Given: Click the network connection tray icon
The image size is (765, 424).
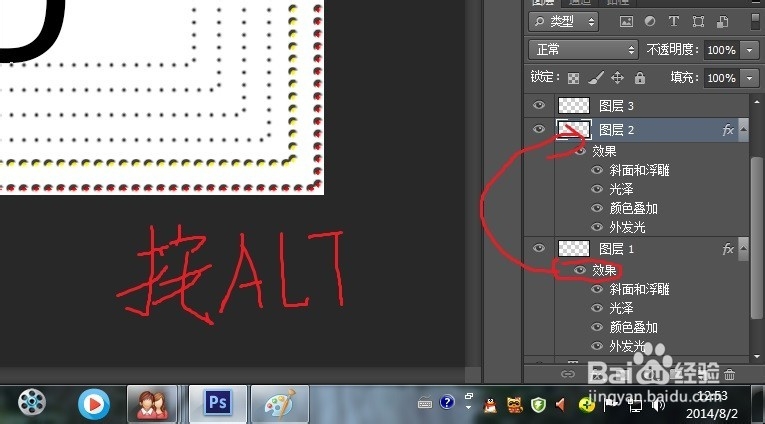Looking at the screenshot, I should [634, 405].
